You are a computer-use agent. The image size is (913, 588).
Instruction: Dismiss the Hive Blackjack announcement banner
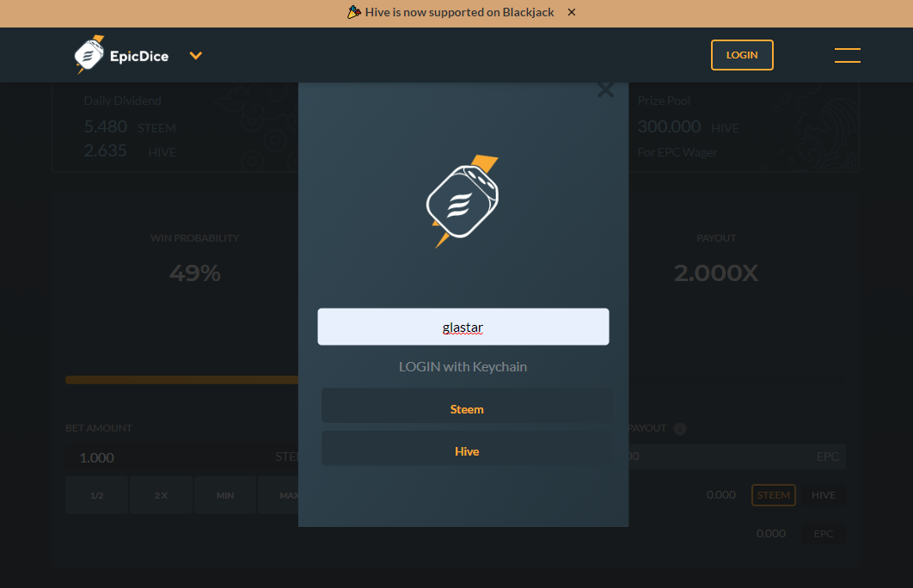tap(571, 12)
